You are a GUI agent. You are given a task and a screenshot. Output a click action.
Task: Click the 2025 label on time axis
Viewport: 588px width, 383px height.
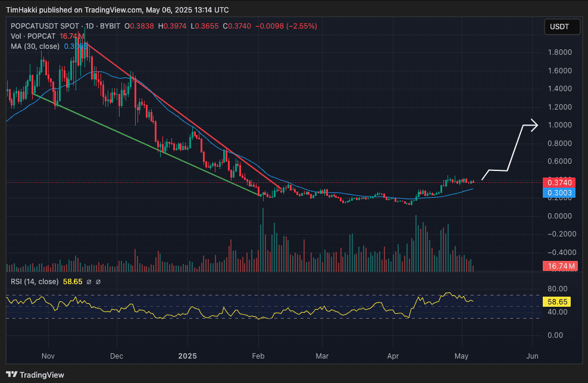click(188, 356)
